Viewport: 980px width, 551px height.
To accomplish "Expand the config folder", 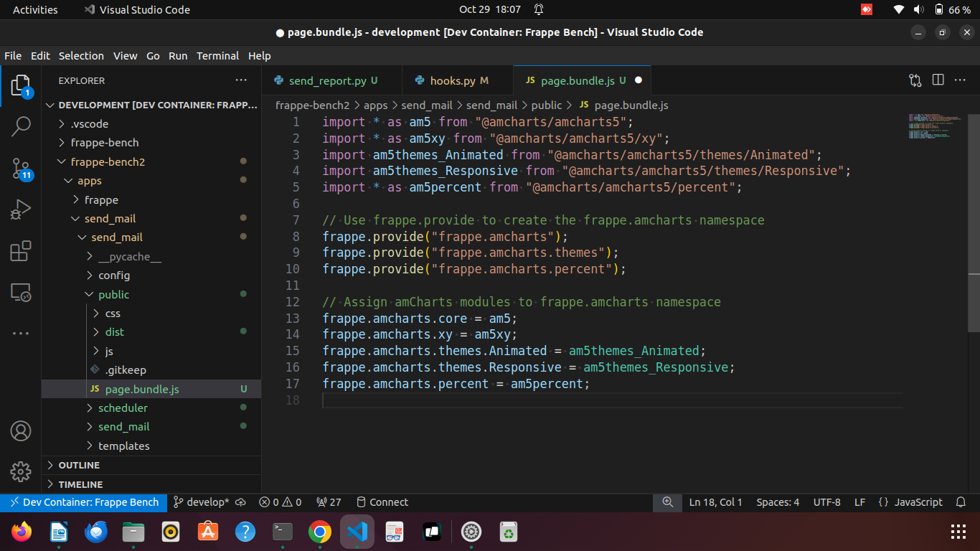I will 151,275.
